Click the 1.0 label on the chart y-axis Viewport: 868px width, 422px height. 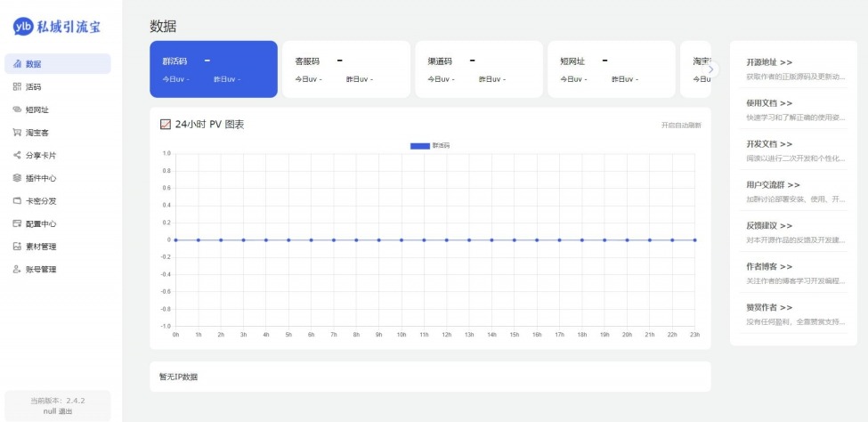[x=166, y=153]
